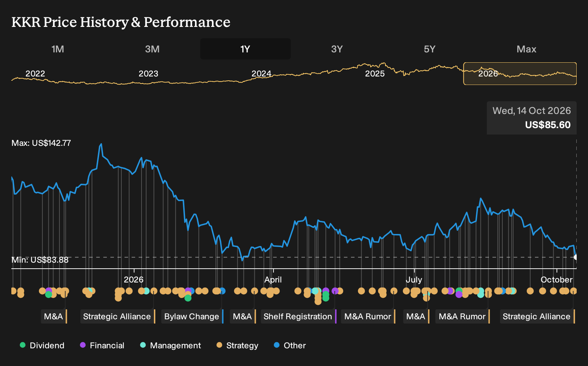This screenshot has height=366, width=588.
Task: Toggle the Management legend filter
Action: pyautogui.click(x=171, y=345)
